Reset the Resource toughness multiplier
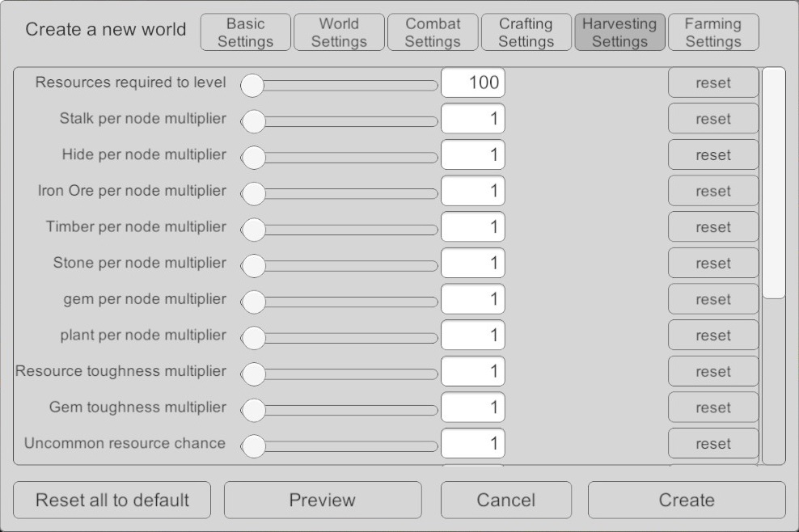The width and height of the screenshot is (799, 532). (x=713, y=372)
